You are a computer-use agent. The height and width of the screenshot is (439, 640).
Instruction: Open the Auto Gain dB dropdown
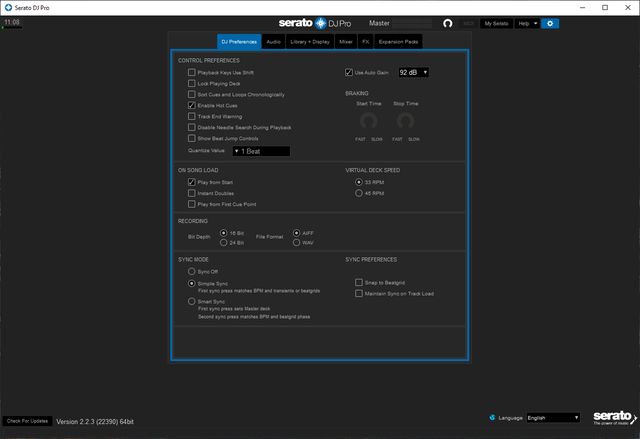click(x=413, y=72)
